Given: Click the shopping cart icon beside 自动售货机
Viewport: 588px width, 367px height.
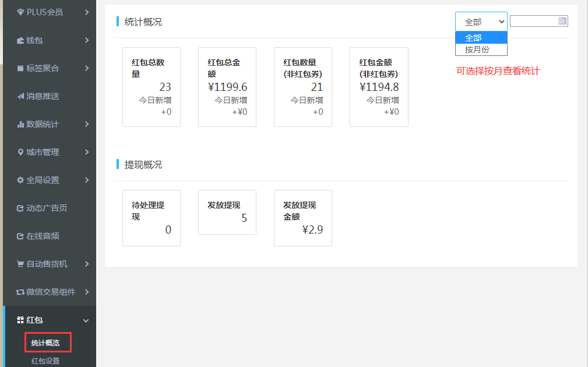Looking at the screenshot, I should point(20,264).
